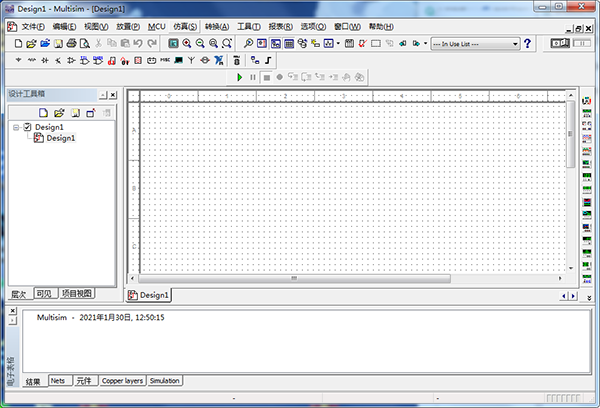Click the New design icon in Design Toolbox

tap(44, 113)
